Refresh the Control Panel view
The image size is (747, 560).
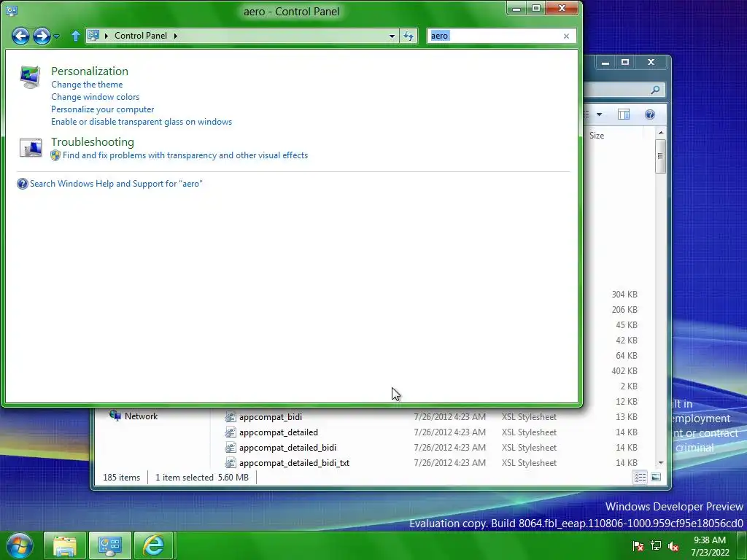(409, 36)
